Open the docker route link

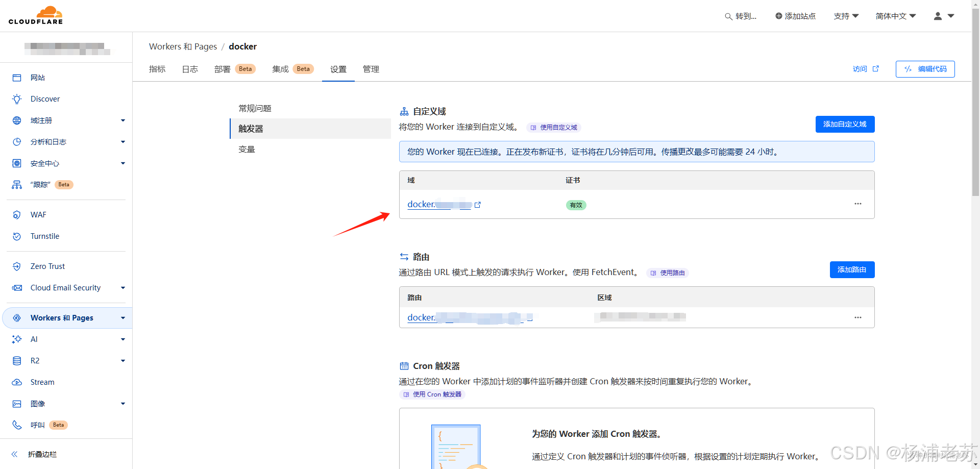pos(470,317)
